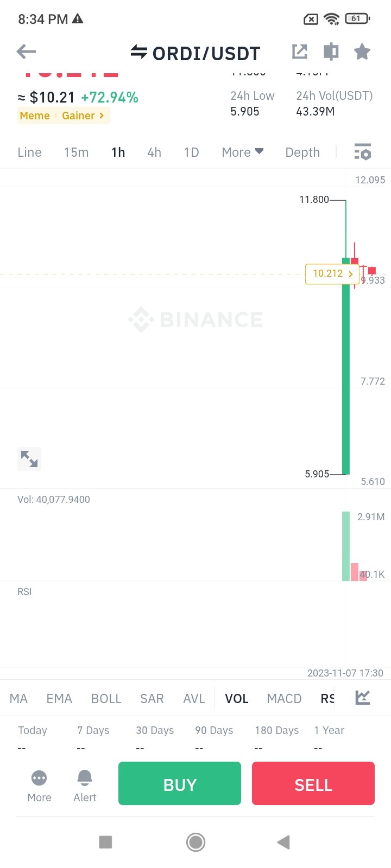Add pair to favorites with star icon

click(362, 52)
